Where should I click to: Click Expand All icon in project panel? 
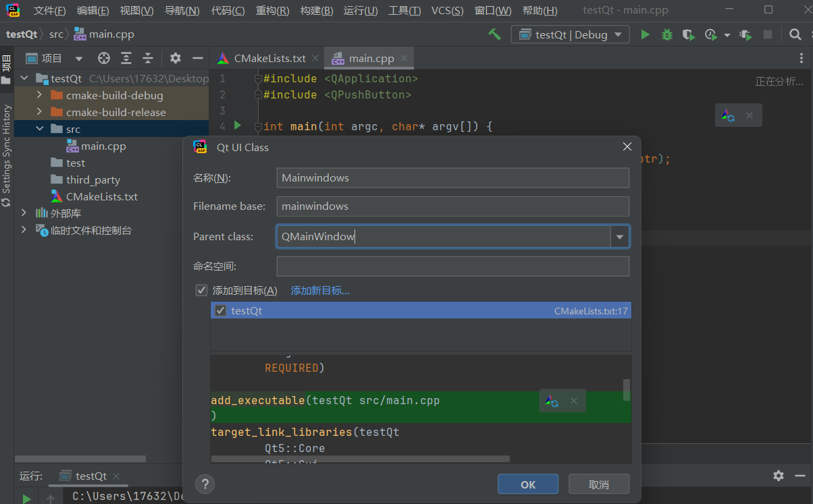point(126,58)
